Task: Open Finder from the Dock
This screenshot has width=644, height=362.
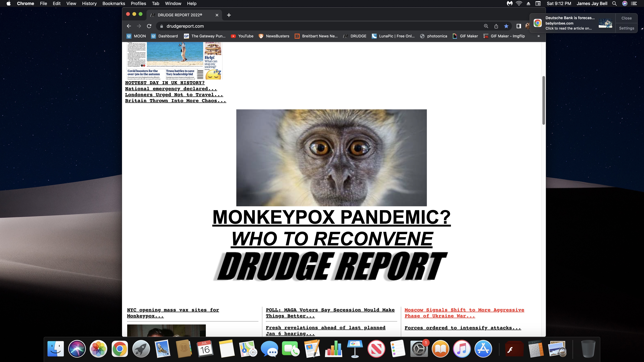Action: coord(56,349)
